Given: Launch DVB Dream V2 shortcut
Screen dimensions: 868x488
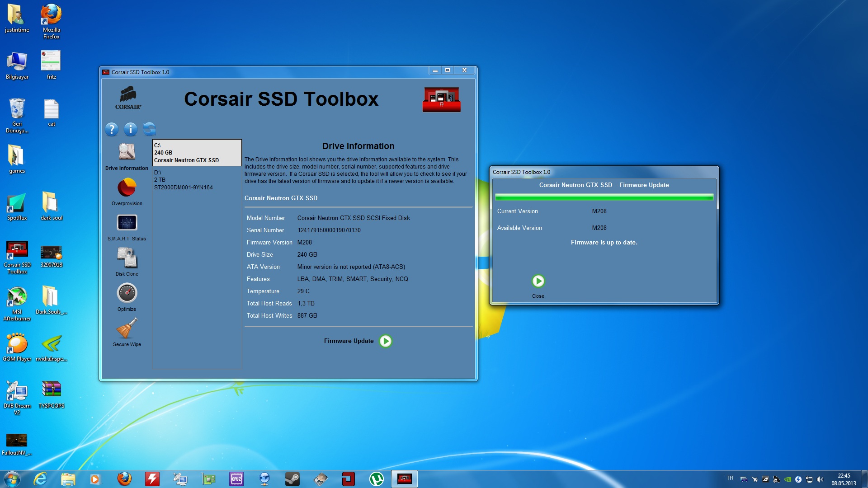Looking at the screenshot, I should pyautogui.click(x=17, y=398).
